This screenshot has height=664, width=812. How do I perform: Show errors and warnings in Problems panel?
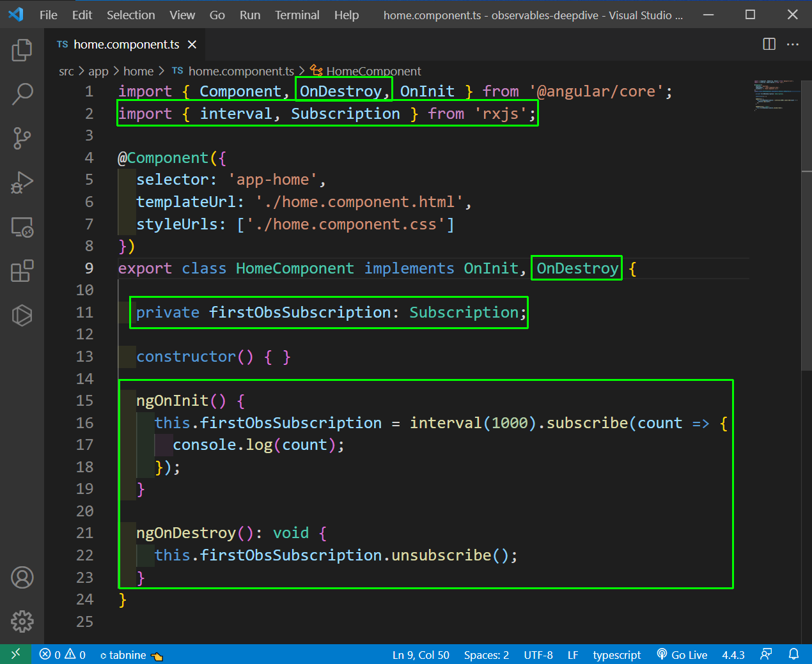point(62,654)
